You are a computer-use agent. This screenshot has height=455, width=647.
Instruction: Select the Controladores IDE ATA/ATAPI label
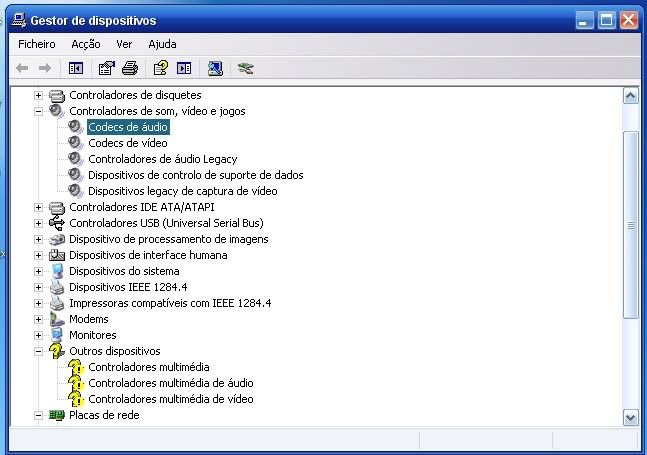(x=142, y=207)
